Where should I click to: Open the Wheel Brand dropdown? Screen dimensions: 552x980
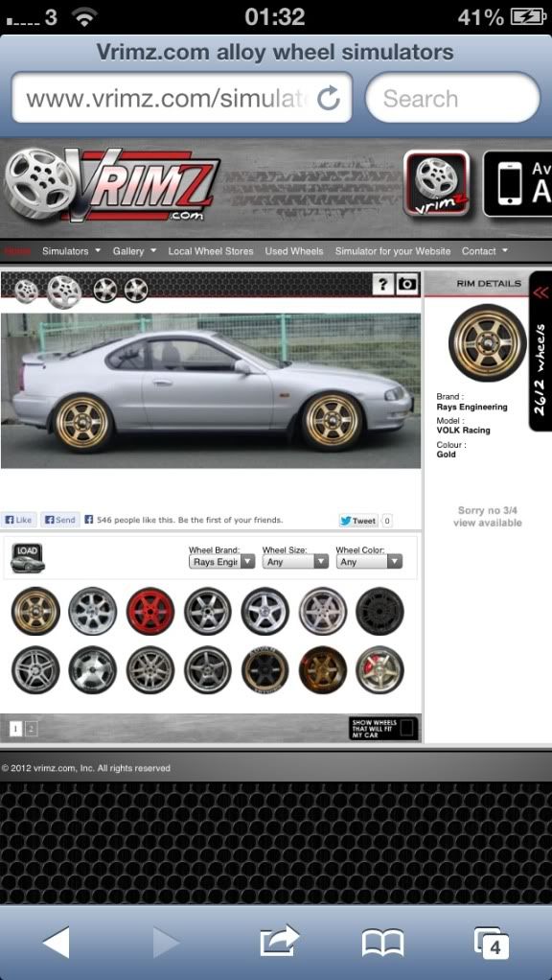[x=221, y=561]
